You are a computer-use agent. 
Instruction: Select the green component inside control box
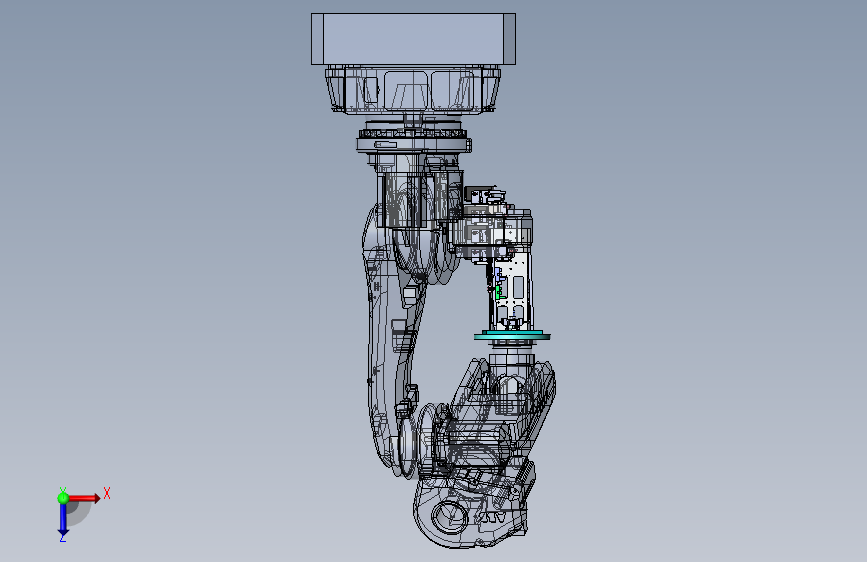click(498, 293)
